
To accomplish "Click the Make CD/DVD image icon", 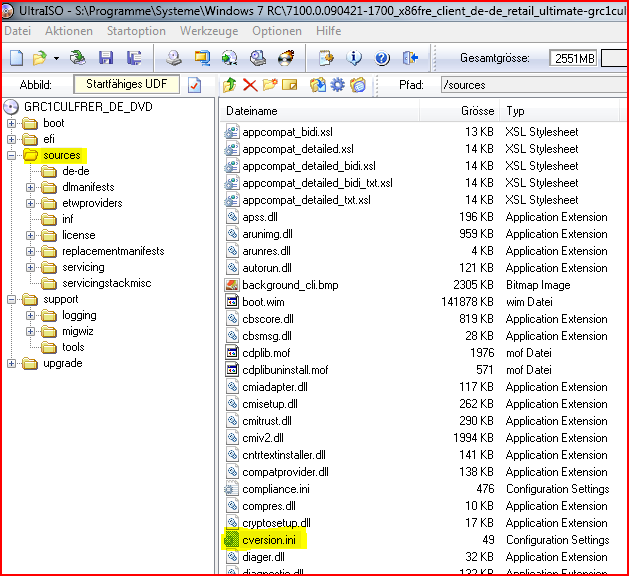I will point(174,58).
